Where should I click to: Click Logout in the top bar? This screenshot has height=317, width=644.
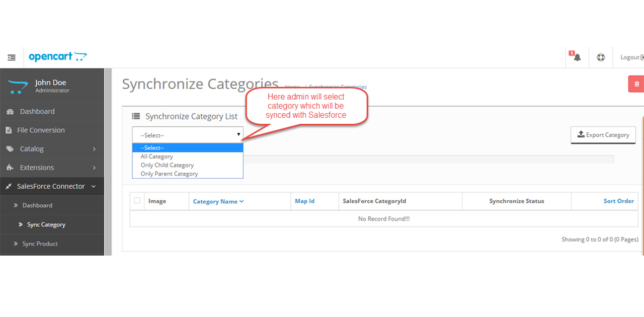630,57
